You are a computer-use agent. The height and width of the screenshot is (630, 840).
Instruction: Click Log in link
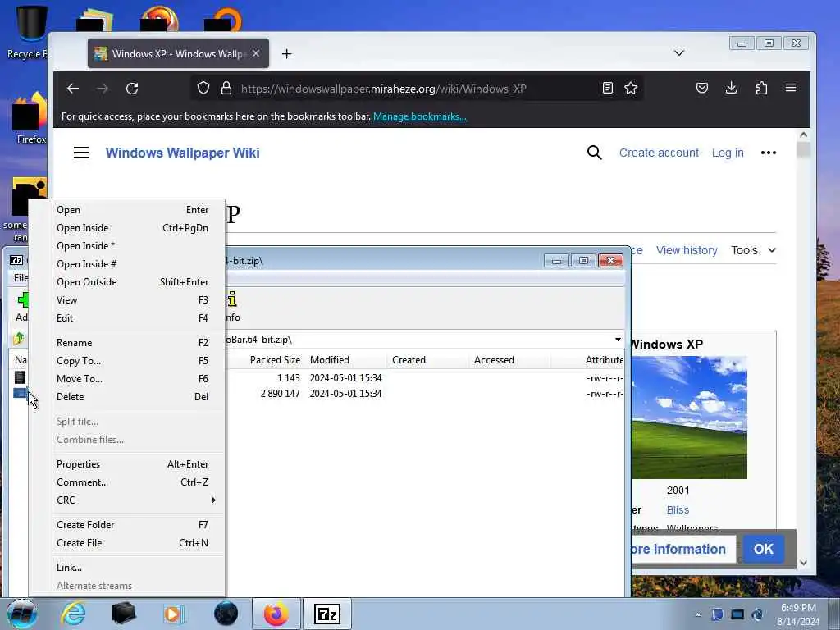click(x=728, y=153)
